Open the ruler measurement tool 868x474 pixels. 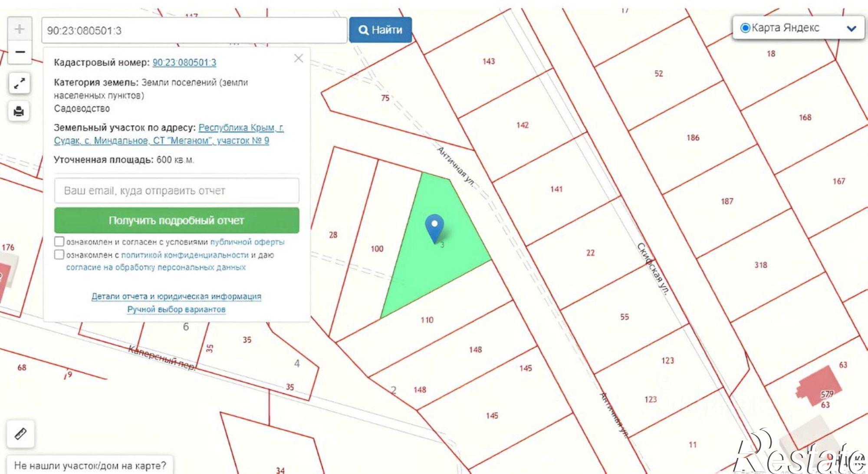click(x=20, y=434)
